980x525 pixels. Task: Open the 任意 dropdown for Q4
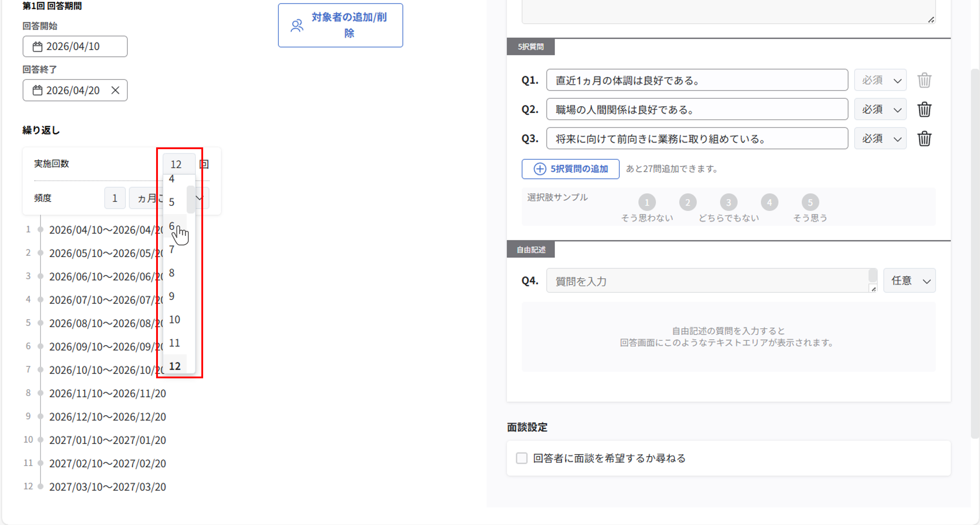pyautogui.click(x=909, y=281)
